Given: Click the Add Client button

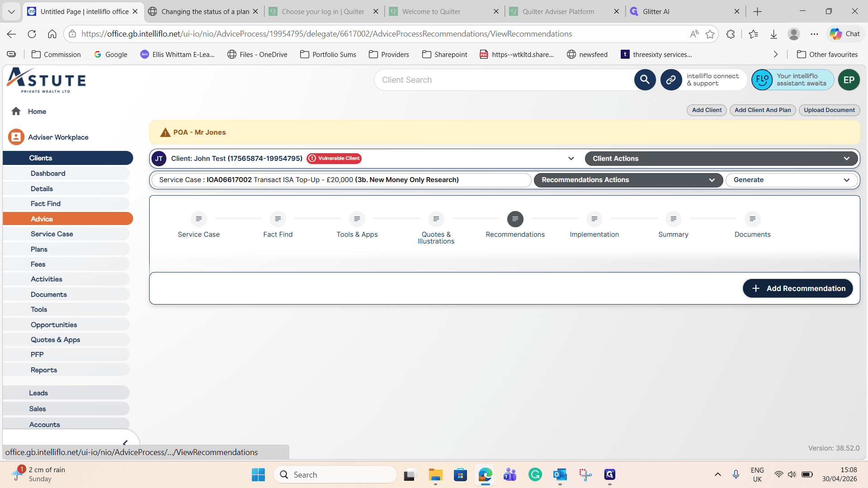Looking at the screenshot, I should click(707, 110).
